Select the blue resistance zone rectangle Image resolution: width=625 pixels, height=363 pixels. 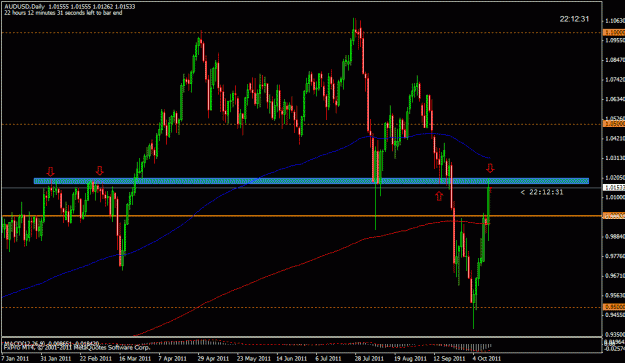pos(311,181)
